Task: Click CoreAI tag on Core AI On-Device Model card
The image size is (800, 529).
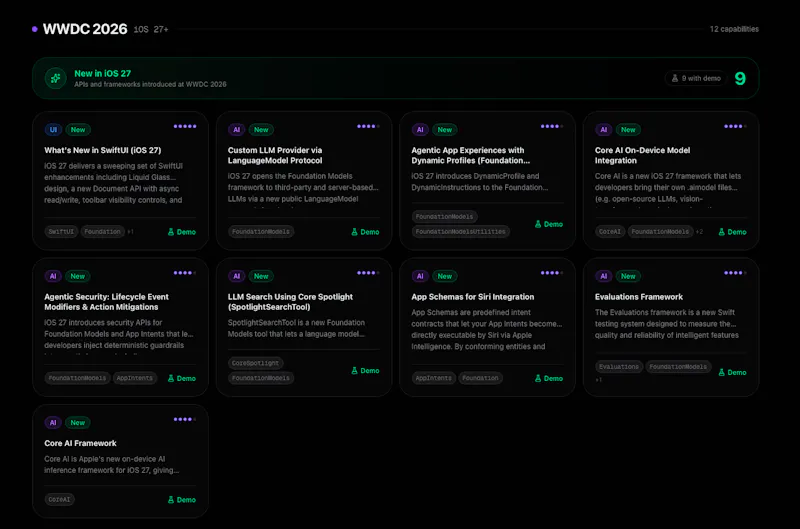Action: pyautogui.click(x=610, y=232)
